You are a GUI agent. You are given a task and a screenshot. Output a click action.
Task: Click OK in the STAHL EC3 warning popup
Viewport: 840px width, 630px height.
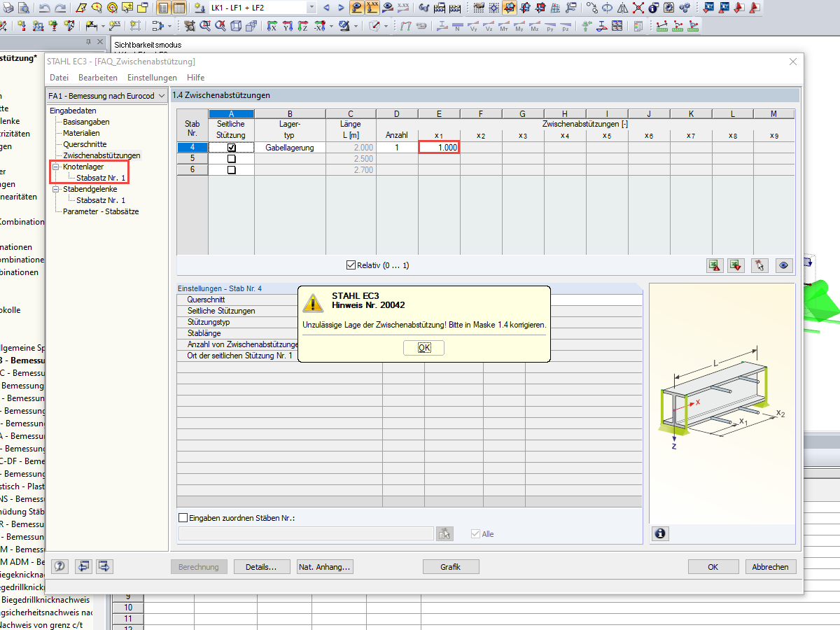tap(424, 348)
